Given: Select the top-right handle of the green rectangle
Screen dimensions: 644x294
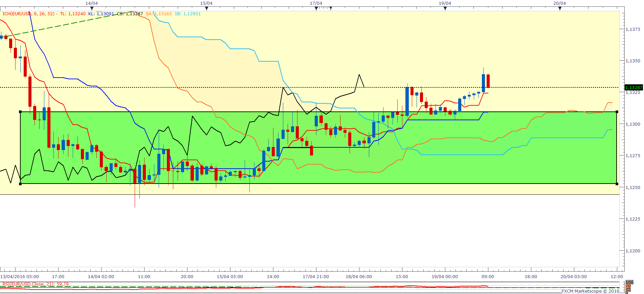Looking at the screenshot, I should (x=617, y=112).
